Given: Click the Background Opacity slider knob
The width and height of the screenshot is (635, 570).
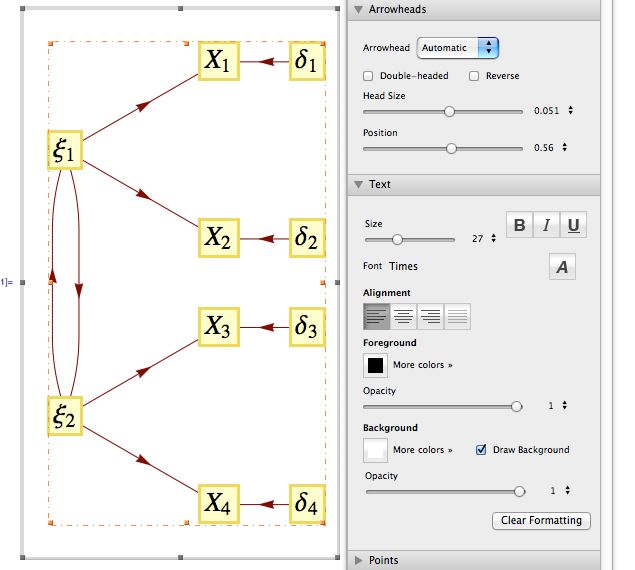Looking at the screenshot, I should pos(519,491).
